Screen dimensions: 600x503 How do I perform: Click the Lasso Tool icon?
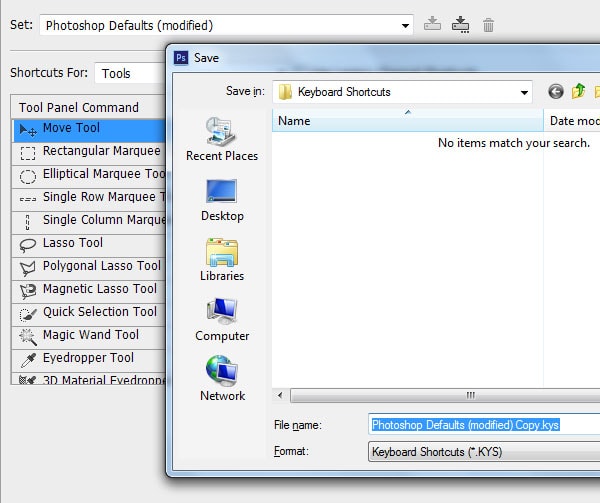coord(28,245)
